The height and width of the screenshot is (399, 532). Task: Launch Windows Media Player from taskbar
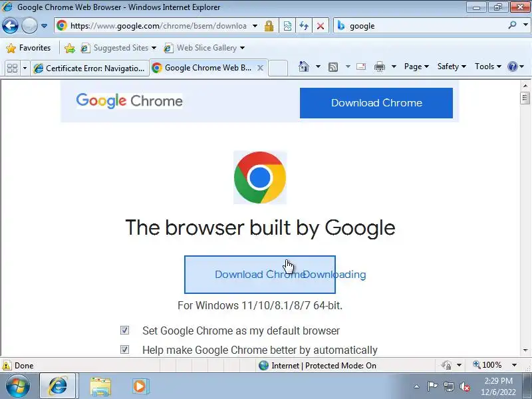click(140, 386)
